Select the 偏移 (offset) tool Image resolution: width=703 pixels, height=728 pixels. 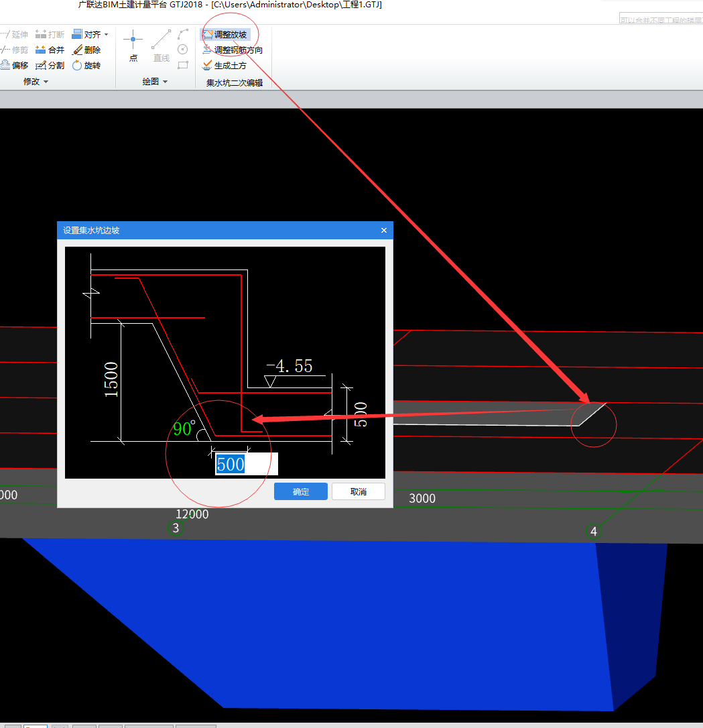pos(14,65)
